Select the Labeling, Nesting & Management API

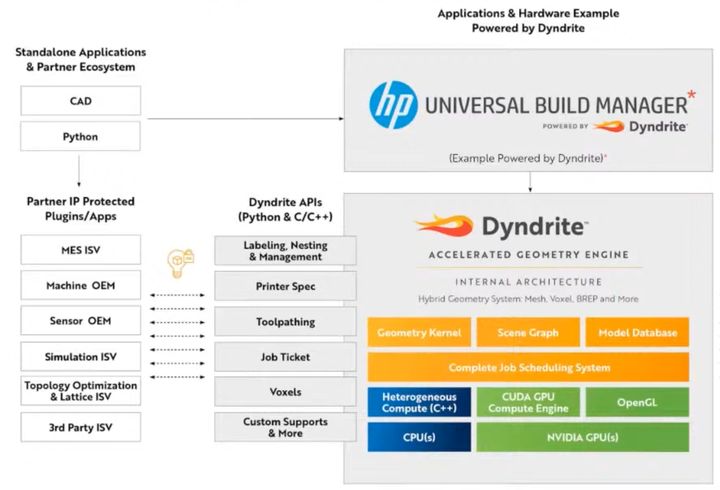point(285,251)
